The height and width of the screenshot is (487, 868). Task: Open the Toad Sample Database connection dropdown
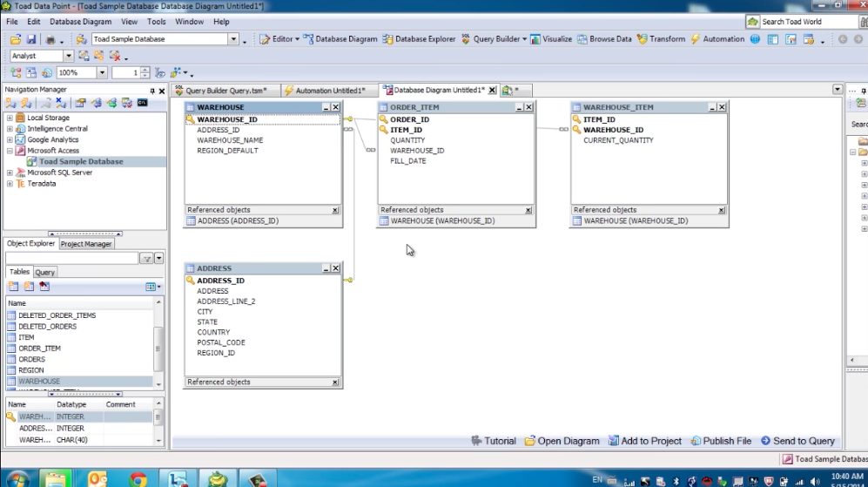233,39
